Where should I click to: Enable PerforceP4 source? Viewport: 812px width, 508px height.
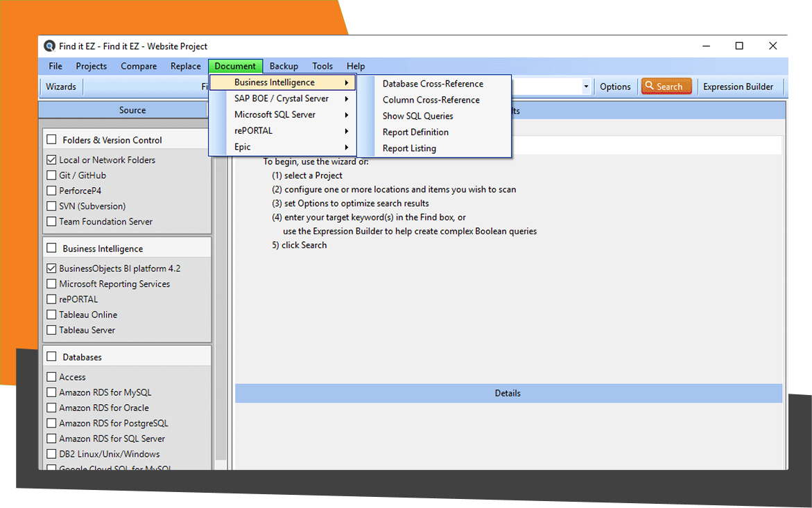point(51,191)
